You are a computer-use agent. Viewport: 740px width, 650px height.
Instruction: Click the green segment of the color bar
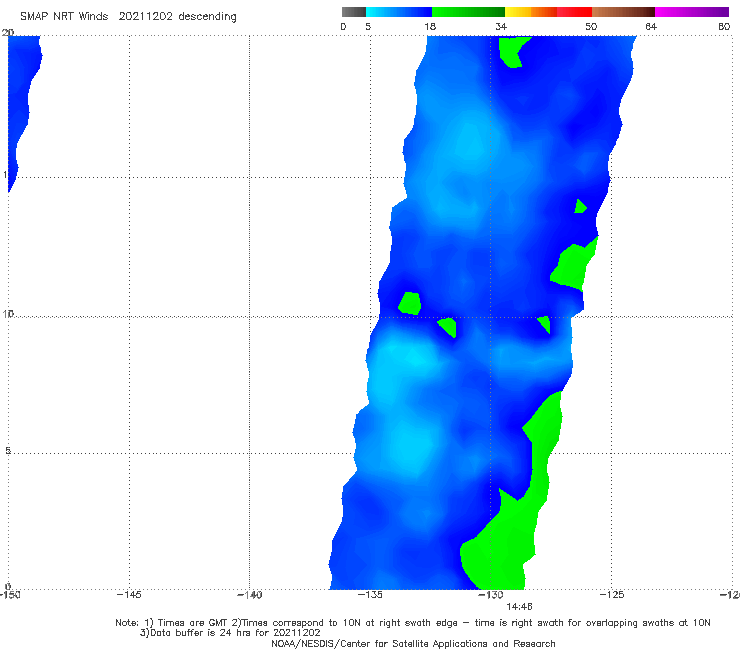(x=468, y=12)
